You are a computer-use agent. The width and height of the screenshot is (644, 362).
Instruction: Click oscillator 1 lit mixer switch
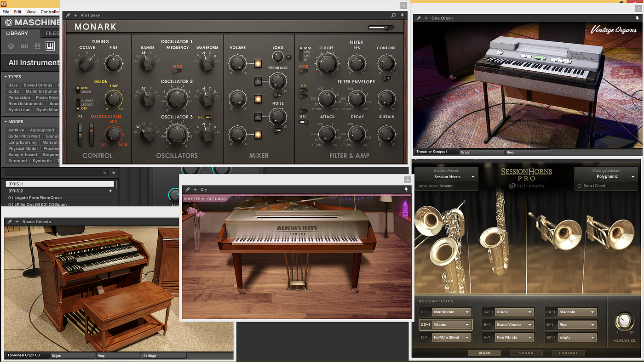tap(258, 63)
